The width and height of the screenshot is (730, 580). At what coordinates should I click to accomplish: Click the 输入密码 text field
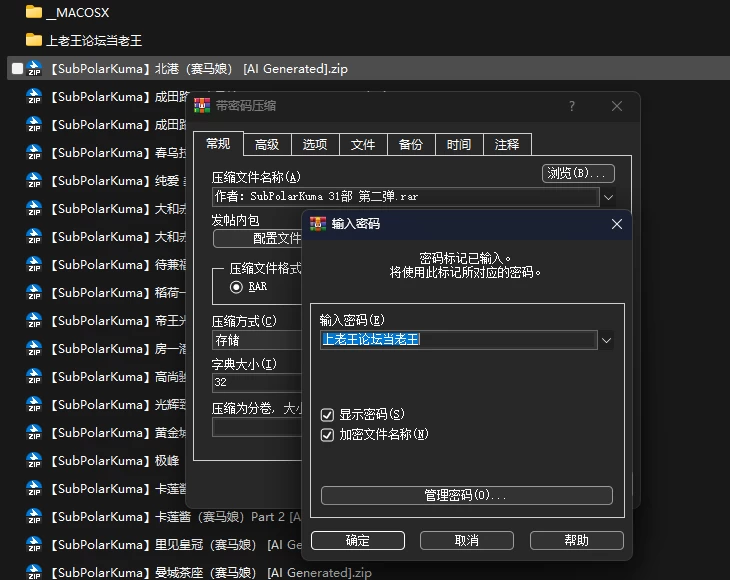(459, 340)
